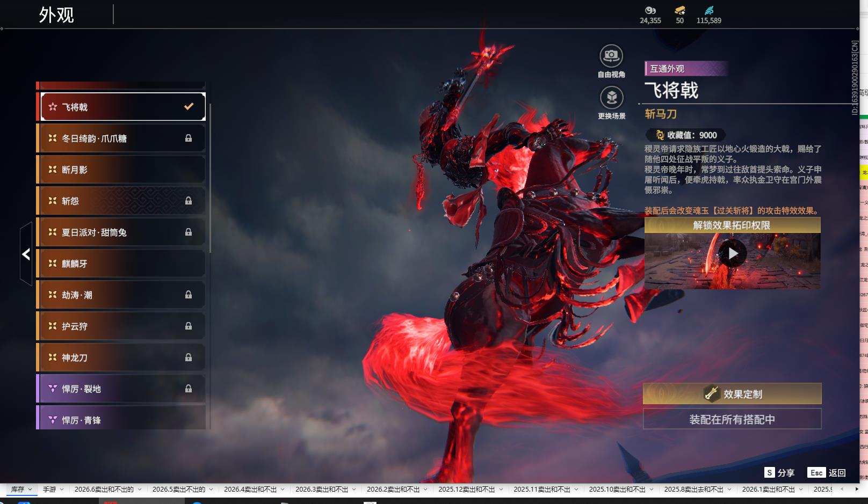
Task: Click the star rarity icon beside 飞将戟
Action: point(53,107)
